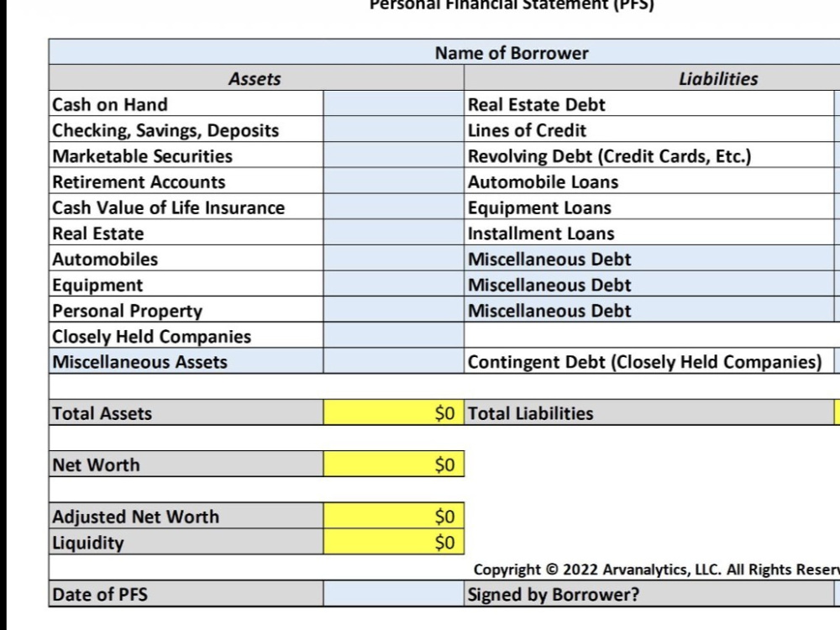Click Revolving Debt (Credit Cards, Etc.) label
This screenshot has width=840, height=630.
[x=610, y=156]
